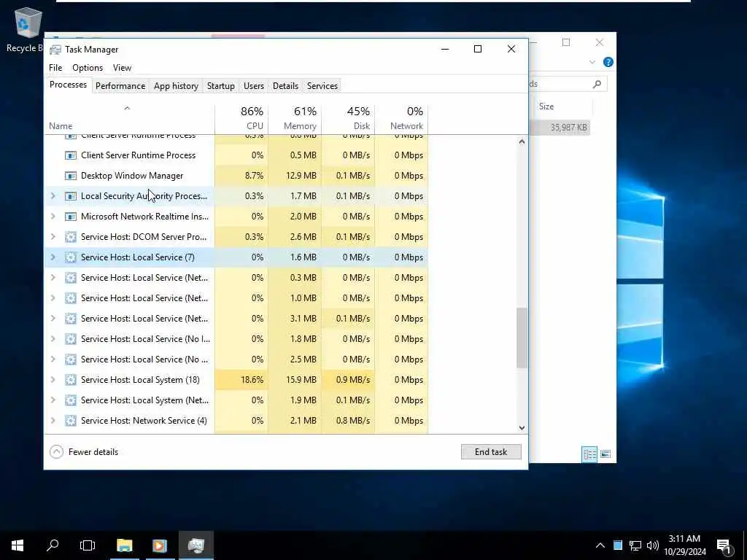The height and width of the screenshot is (560, 747).
Task: Sort processes by Network column
Action: [x=402, y=118]
